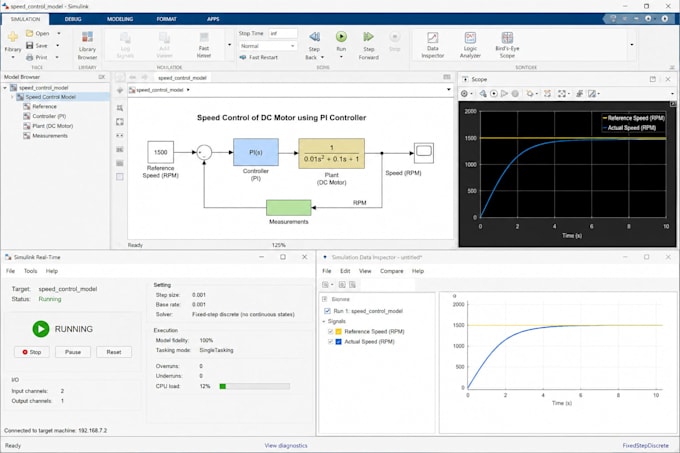The width and height of the screenshot is (680, 453).
Task: Click FixedStepDiscrete solver link
Action: (x=646, y=446)
